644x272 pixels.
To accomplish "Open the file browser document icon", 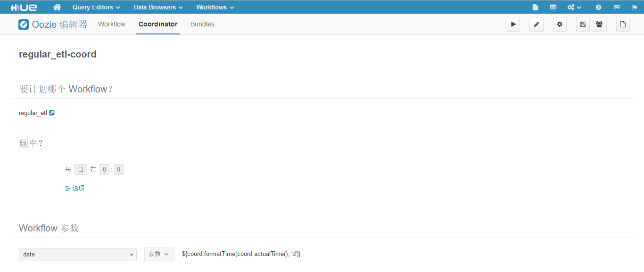I will coord(535,7).
